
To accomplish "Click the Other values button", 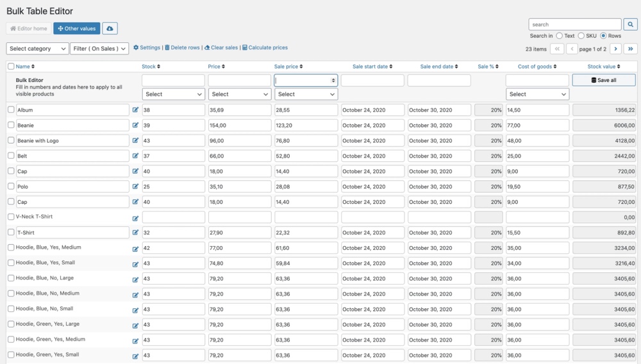I will coord(77,28).
